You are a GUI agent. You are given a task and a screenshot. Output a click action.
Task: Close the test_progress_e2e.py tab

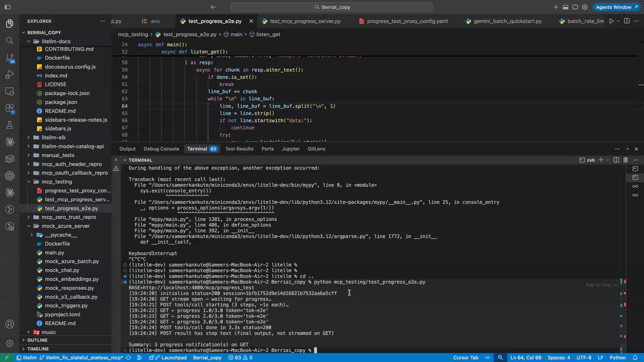251,21
